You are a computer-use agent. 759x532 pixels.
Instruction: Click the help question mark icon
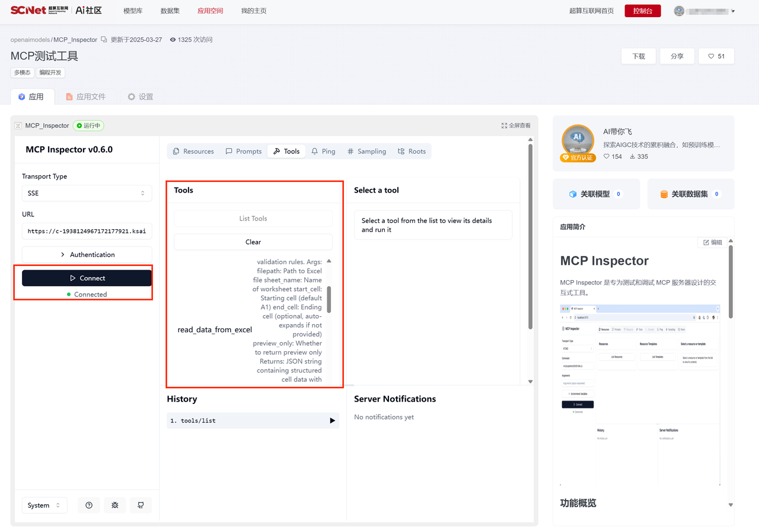[89, 505]
